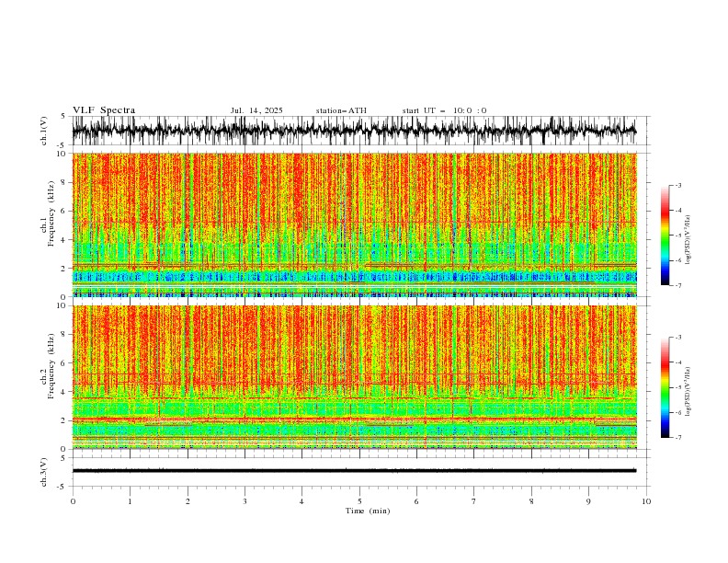Click the ch.1 "Frequency (kHz)" axis label
Screen dimensions: 728x563
click(x=51, y=213)
